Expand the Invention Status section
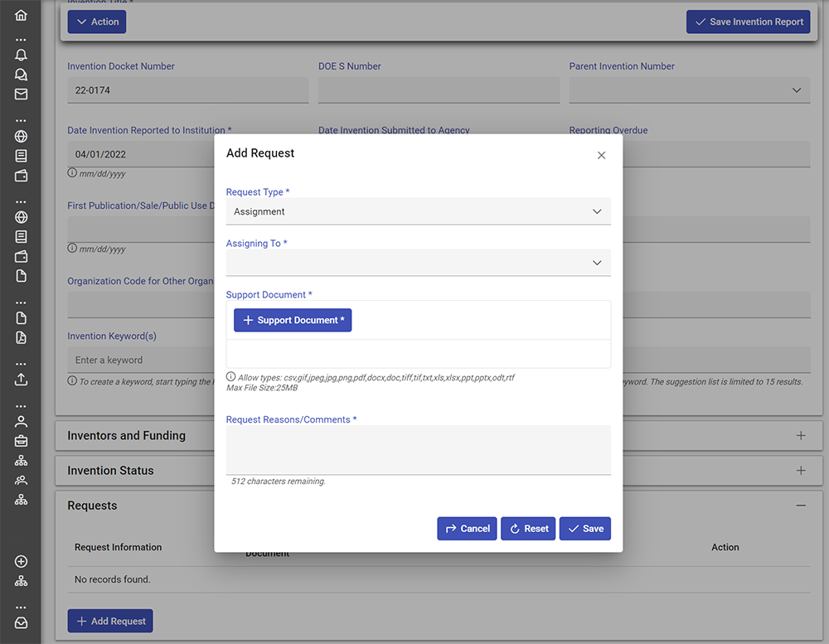Screen dimensions: 829x644 coord(800,471)
